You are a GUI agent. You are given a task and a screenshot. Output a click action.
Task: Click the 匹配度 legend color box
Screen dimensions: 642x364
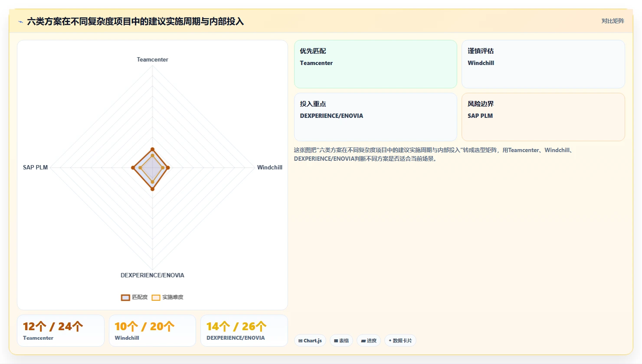[x=125, y=297]
